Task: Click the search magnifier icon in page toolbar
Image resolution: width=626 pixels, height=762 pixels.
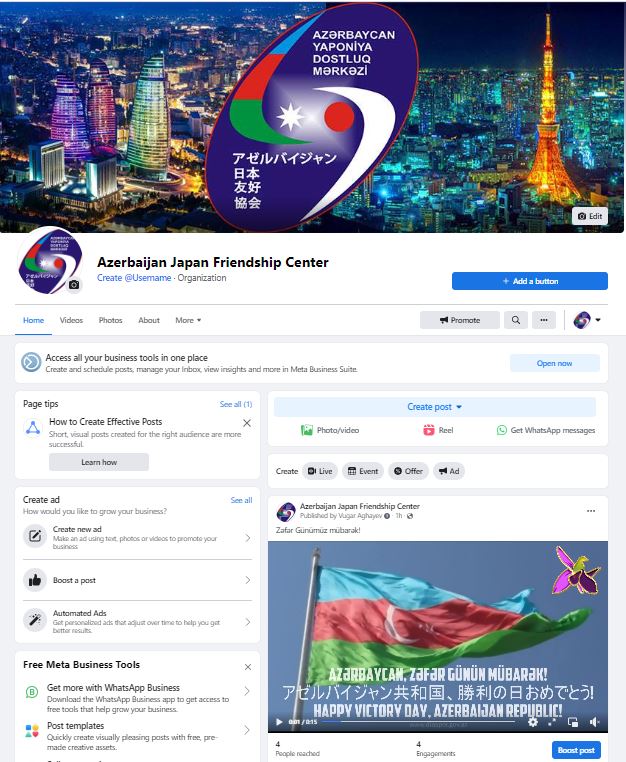Action: pyautogui.click(x=516, y=320)
